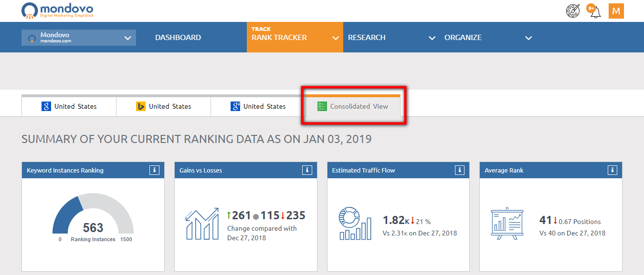Image resolution: width=644 pixels, height=275 pixels.
Task: Expand the Rank Tracker menu chevron
Action: tap(336, 38)
